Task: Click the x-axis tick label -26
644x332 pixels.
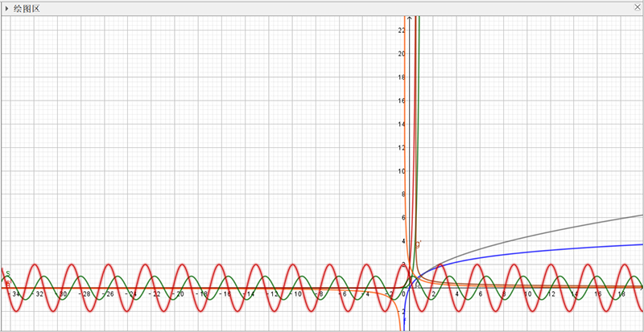Action: coord(109,294)
